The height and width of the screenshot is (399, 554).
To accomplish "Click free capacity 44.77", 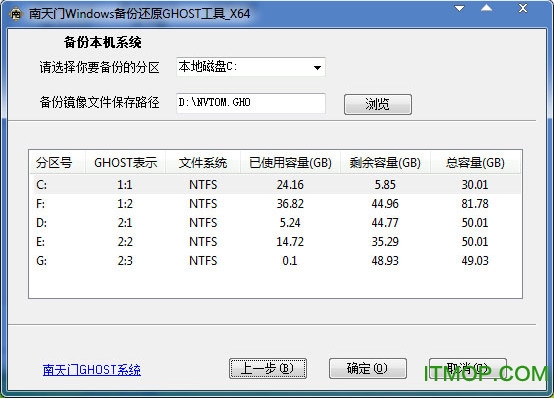I will pyautogui.click(x=385, y=223).
